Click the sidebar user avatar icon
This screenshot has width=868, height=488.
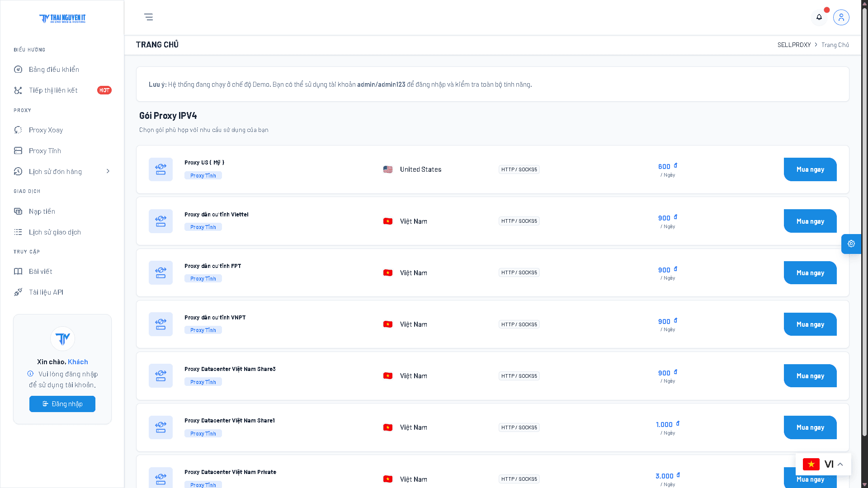[x=62, y=338]
